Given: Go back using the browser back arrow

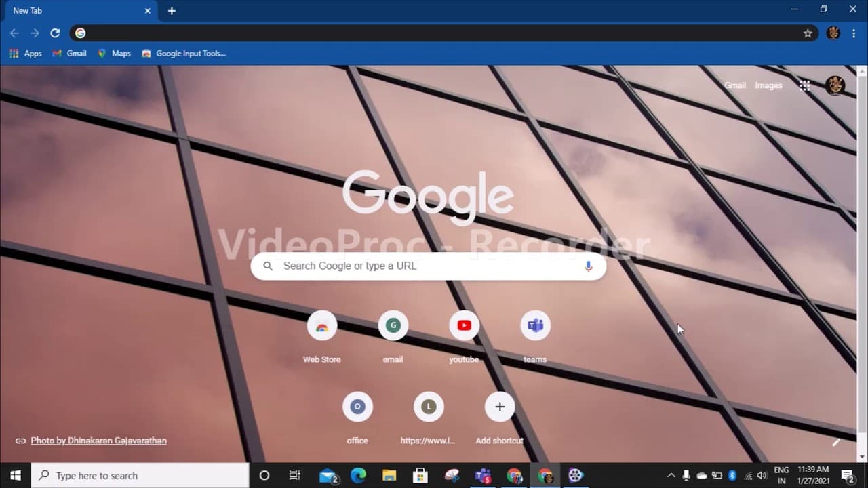Looking at the screenshot, I should pos(14,33).
